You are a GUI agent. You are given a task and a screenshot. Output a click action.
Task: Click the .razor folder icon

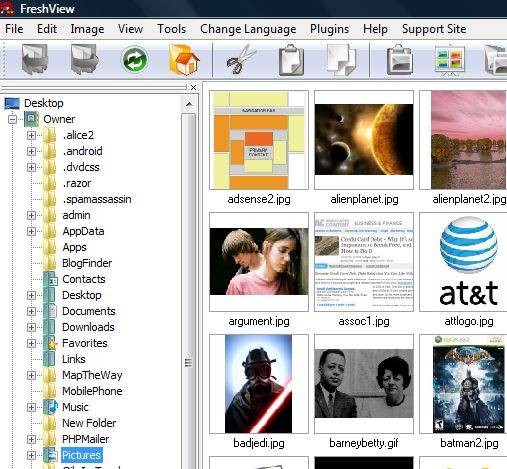(50, 183)
